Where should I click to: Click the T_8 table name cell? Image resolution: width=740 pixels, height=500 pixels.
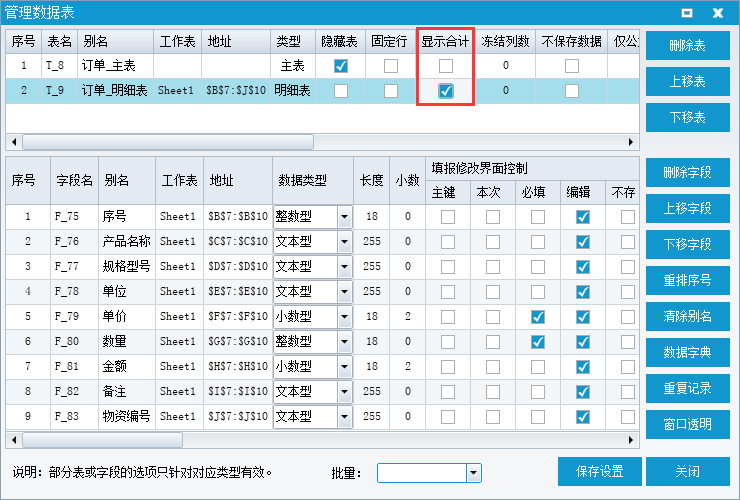[x=59, y=66]
